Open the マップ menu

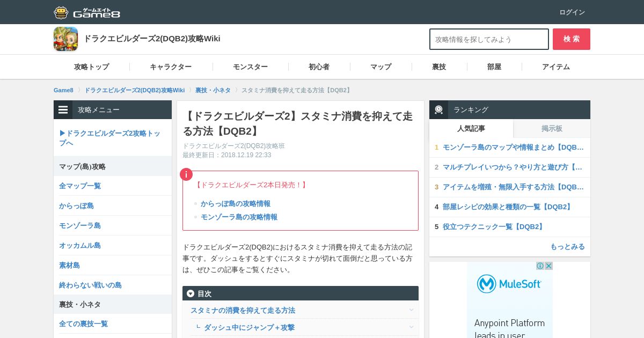pyautogui.click(x=380, y=67)
